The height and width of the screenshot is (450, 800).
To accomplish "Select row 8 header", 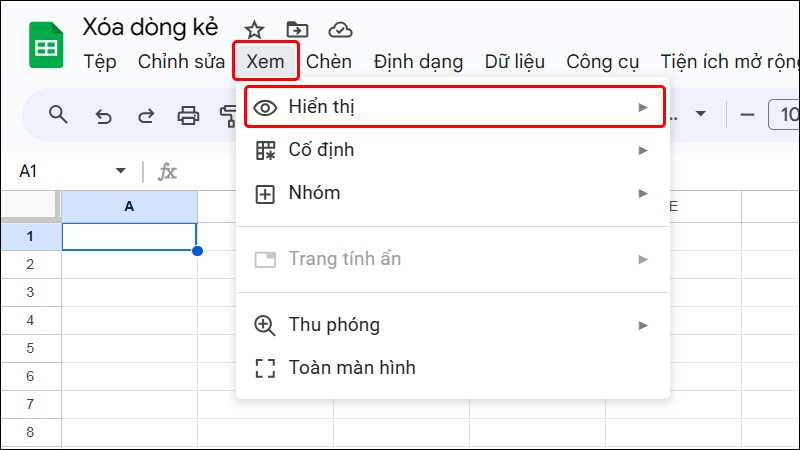I will (x=31, y=432).
